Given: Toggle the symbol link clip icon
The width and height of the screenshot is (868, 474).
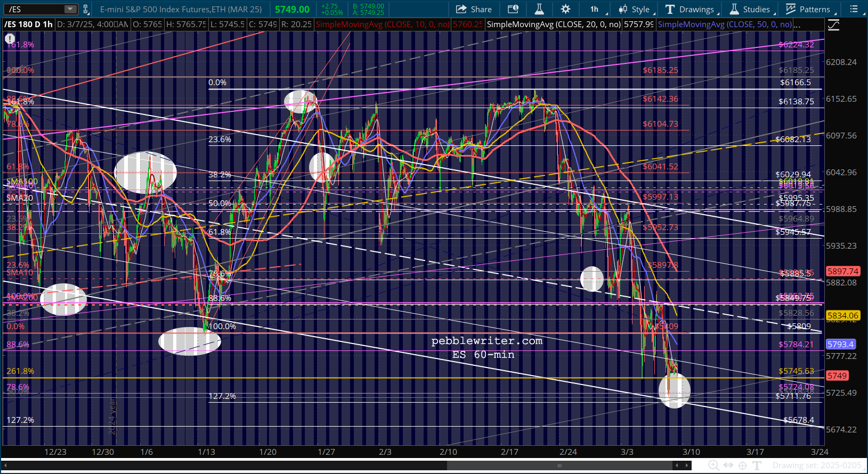Looking at the screenshot, I should [x=86, y=9].
